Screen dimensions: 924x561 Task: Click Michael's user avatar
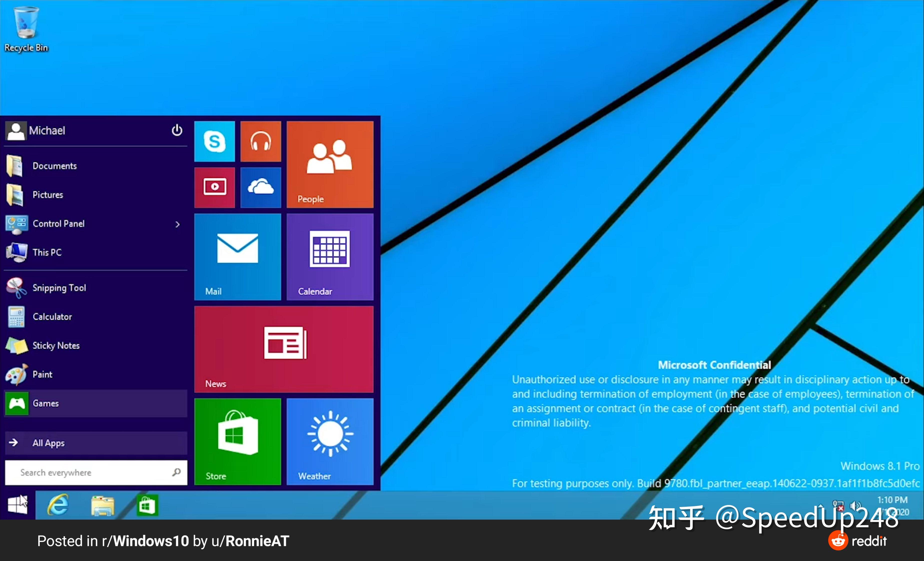pyautogui.click(x=16, y=131)
